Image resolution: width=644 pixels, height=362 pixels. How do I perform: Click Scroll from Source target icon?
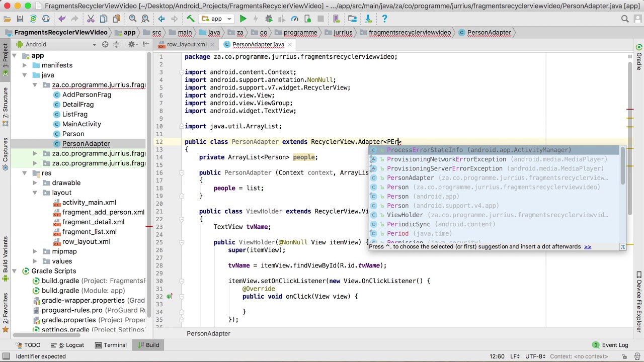pyautogui.click(x=105, y=44)
